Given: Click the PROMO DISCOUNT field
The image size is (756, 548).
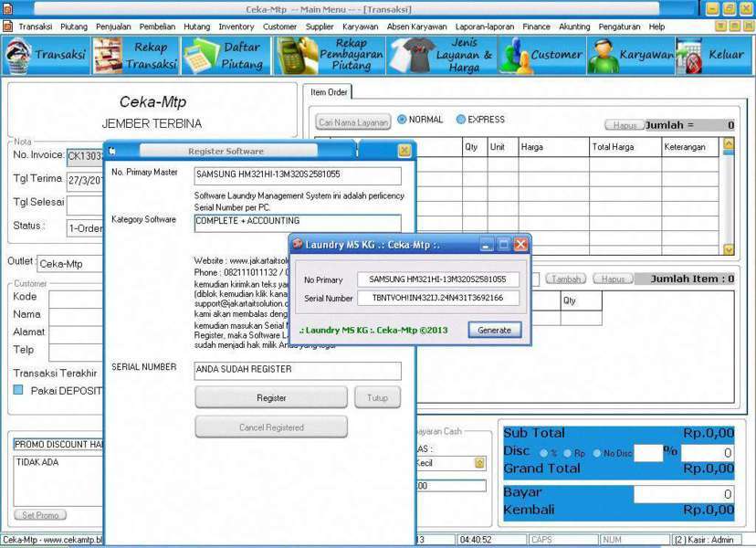Looking at the screenshot, I should [x=58, y=444].
